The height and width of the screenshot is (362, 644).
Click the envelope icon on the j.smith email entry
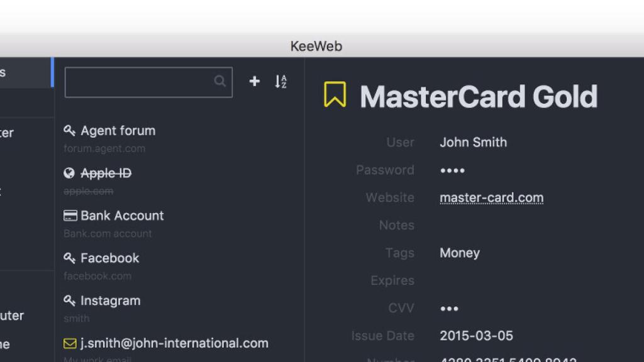[x=69, y=343]
